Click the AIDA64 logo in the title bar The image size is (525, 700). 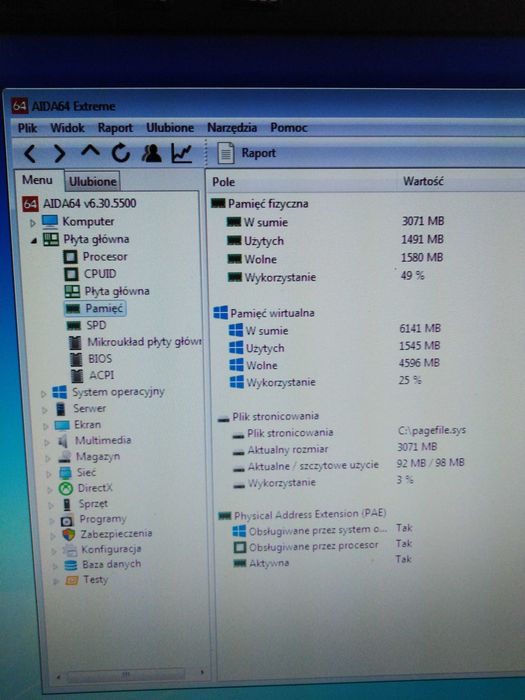pyautogui.click(x=19, y=106)
